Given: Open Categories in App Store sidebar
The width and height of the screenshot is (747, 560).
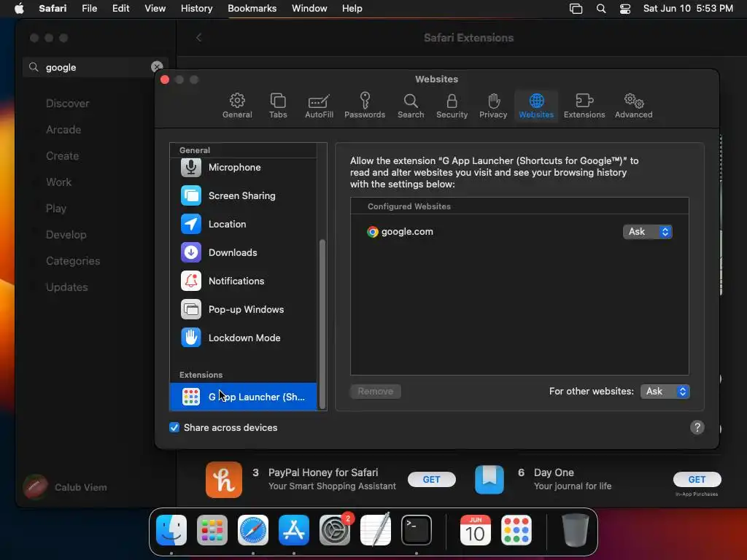Looking at the screenshot, I should [x=73, y=261].
